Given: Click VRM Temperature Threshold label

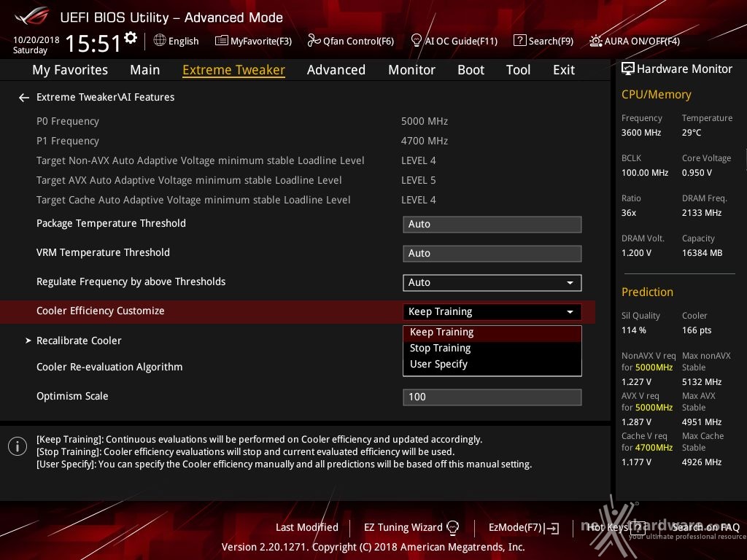Looking at the screenshot, I should (103, 252).
